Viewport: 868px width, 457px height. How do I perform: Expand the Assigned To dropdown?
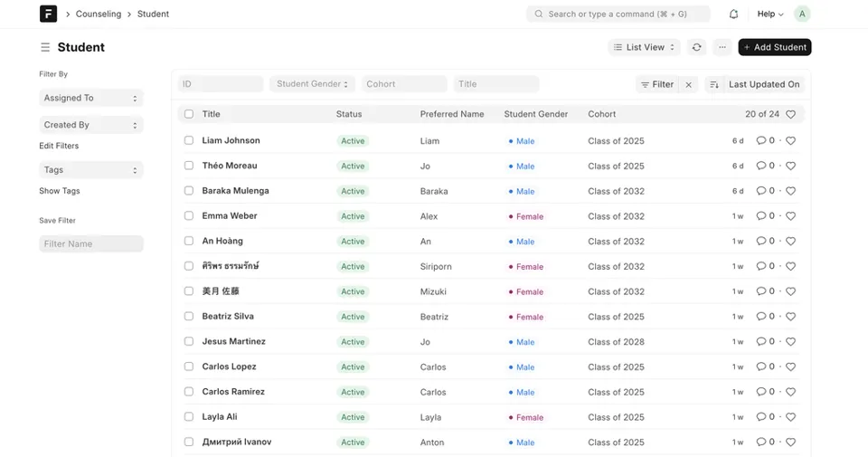(90, 98)
